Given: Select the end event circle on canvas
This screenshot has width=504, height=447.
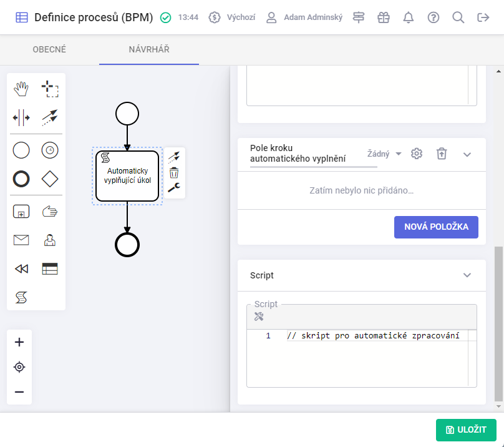Looking at the screenshot, I should click(127, 245).
